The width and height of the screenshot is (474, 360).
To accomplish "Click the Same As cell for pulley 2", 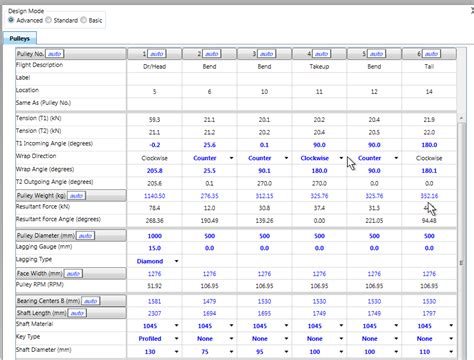I will coord(210,104).
